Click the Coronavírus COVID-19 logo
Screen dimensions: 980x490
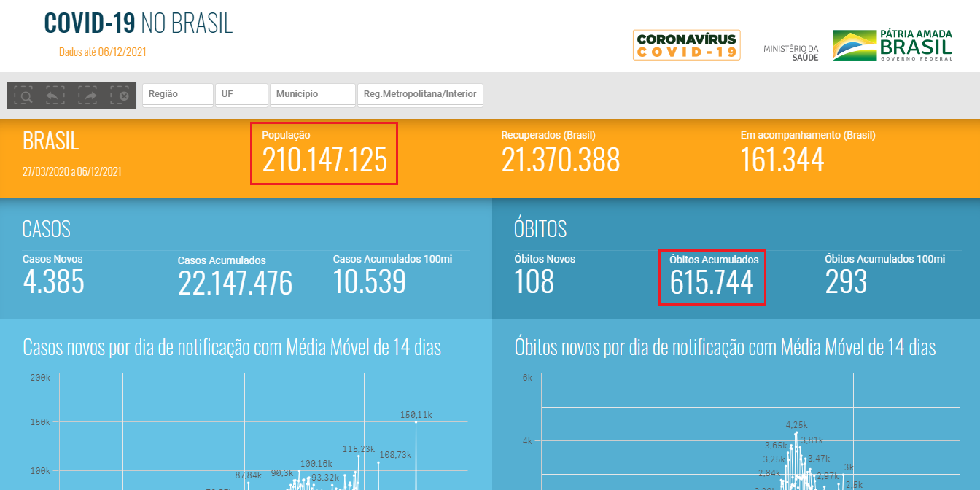click(x=686, y=44)
